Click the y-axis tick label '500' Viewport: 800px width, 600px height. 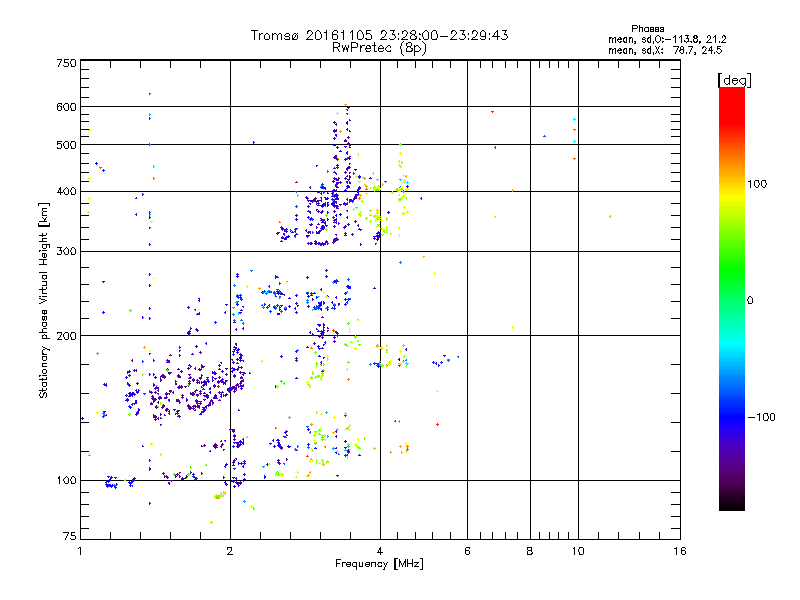pos(66,145)
